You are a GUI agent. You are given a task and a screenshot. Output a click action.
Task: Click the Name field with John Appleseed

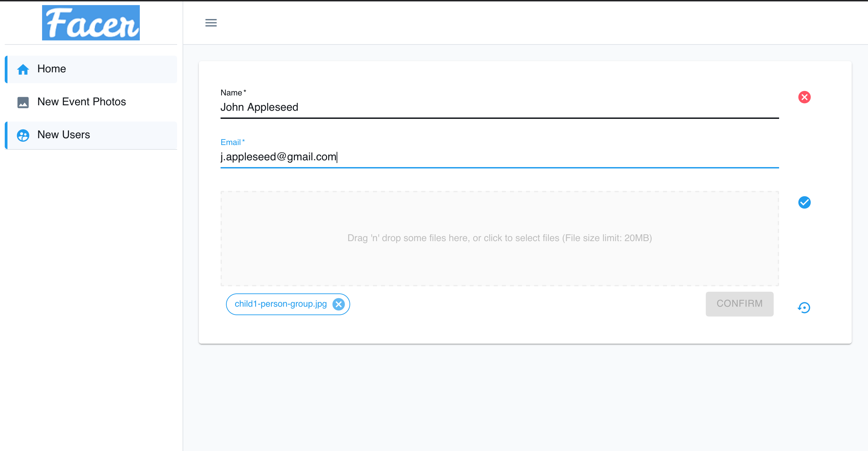499,107
